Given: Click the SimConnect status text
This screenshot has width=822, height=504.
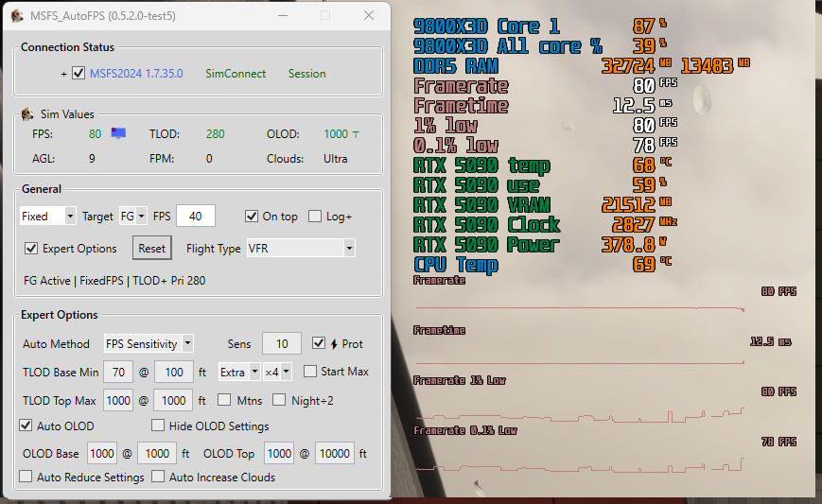Looking at the screenshot, I should coord(236,74).
